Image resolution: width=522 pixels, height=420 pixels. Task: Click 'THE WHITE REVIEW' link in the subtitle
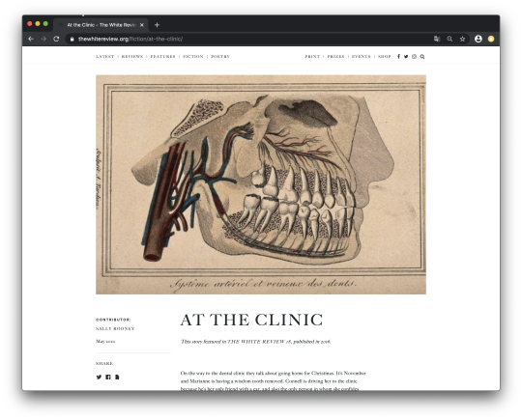(x=256, y=342)
